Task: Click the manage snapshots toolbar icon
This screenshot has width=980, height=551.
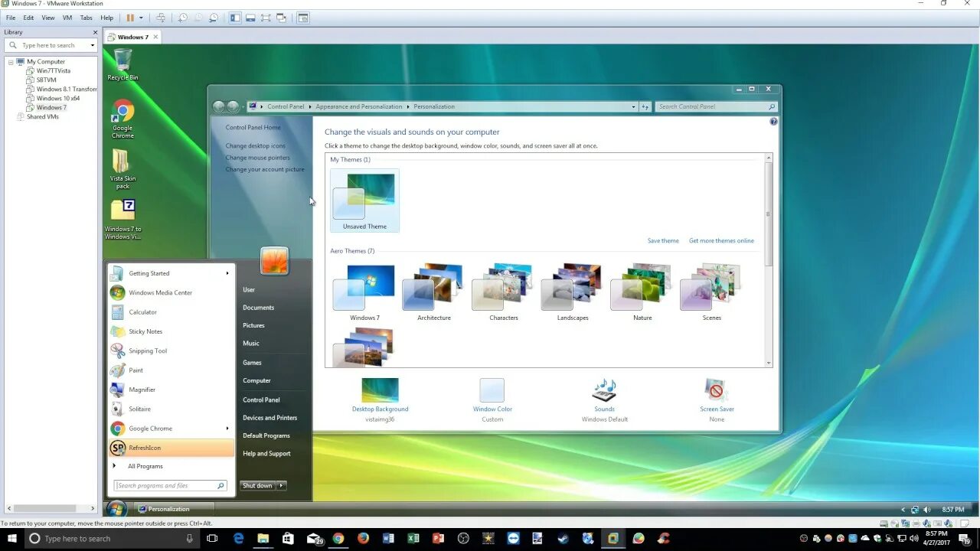Action: coord(213,18)
